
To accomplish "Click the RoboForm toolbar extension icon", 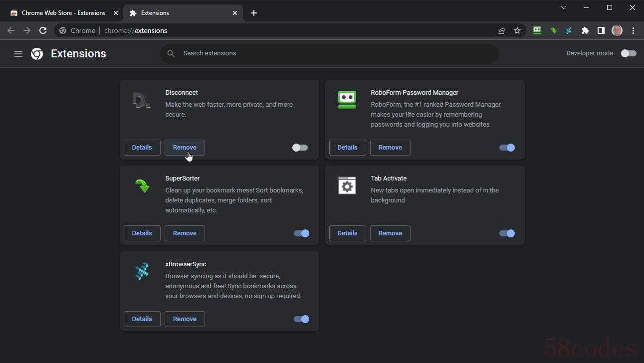I will (x=537, y=30).
